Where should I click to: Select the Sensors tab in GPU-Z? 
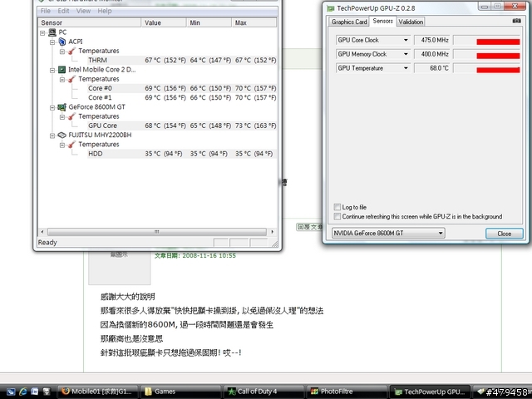pyautogui.click(x=383, y=21)
